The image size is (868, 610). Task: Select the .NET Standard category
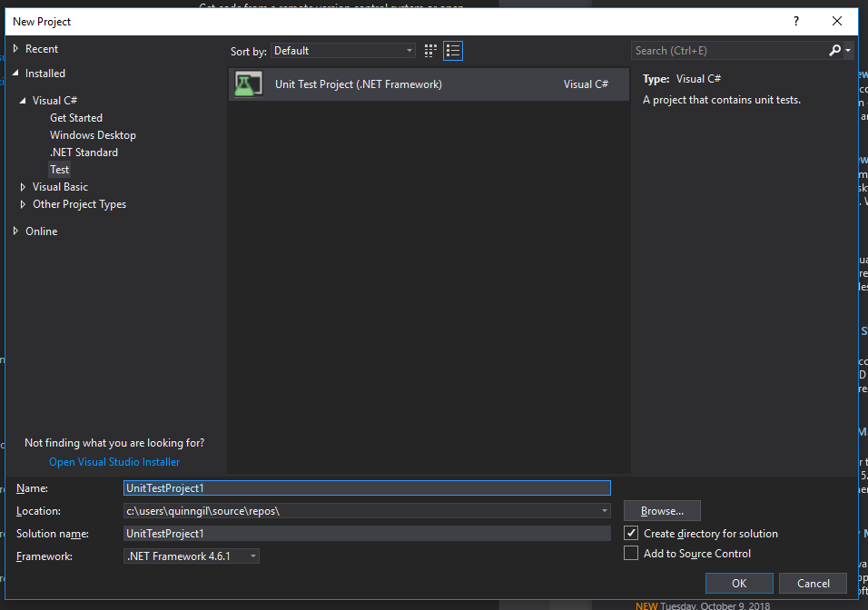(84, 152)
